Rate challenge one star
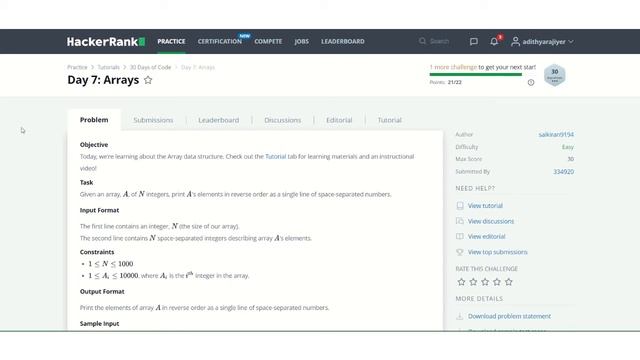The image size is (640, 360). 461,282
